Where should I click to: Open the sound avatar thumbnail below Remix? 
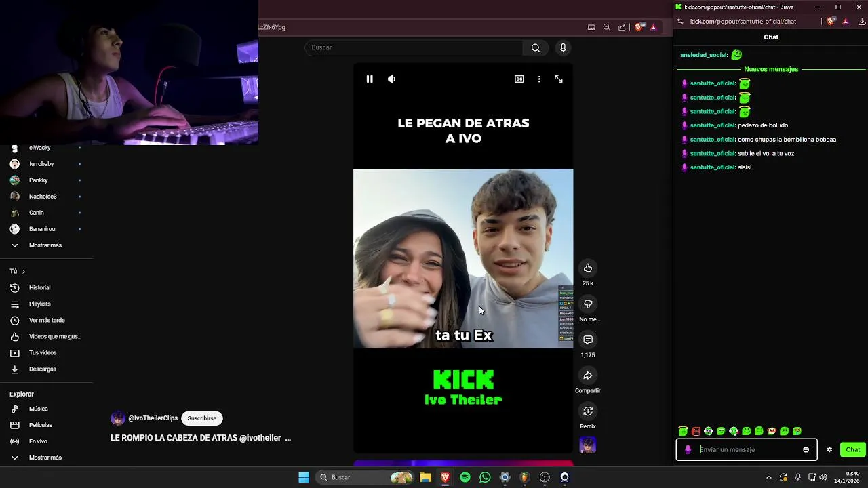pos(588,445)
